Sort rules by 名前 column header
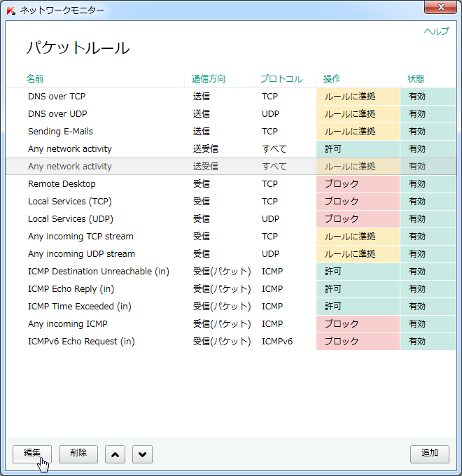The image size is (462, 476). click(x=35, y=79)
